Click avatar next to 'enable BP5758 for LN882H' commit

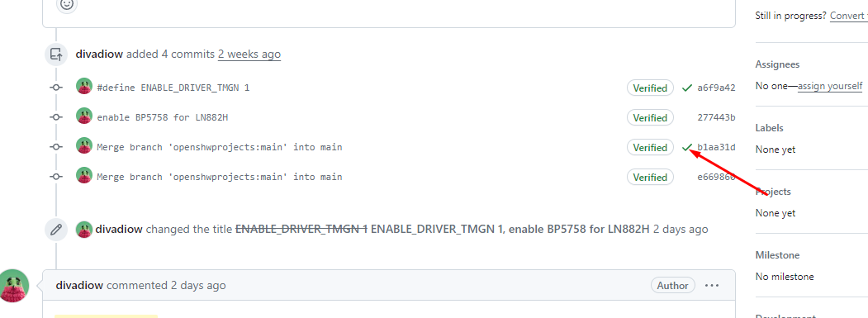tap(83, 116)
